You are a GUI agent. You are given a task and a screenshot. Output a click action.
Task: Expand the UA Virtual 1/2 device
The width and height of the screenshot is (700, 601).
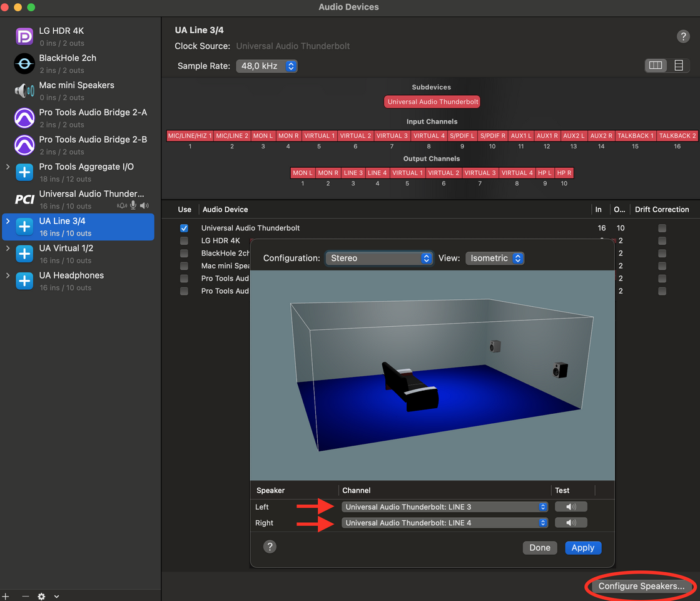(x=8, y=249)
